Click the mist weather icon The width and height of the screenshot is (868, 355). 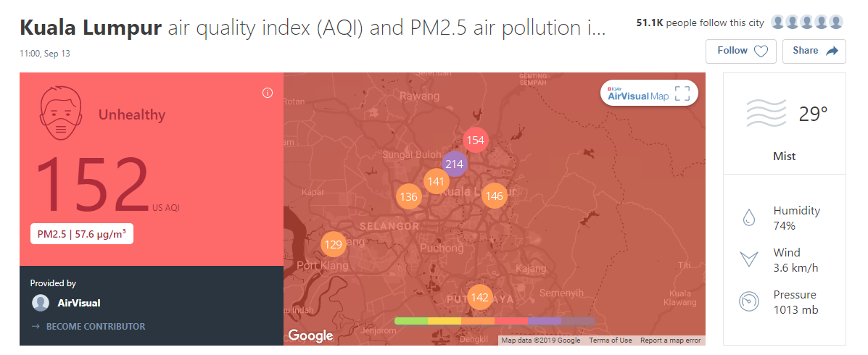[766, 114]
